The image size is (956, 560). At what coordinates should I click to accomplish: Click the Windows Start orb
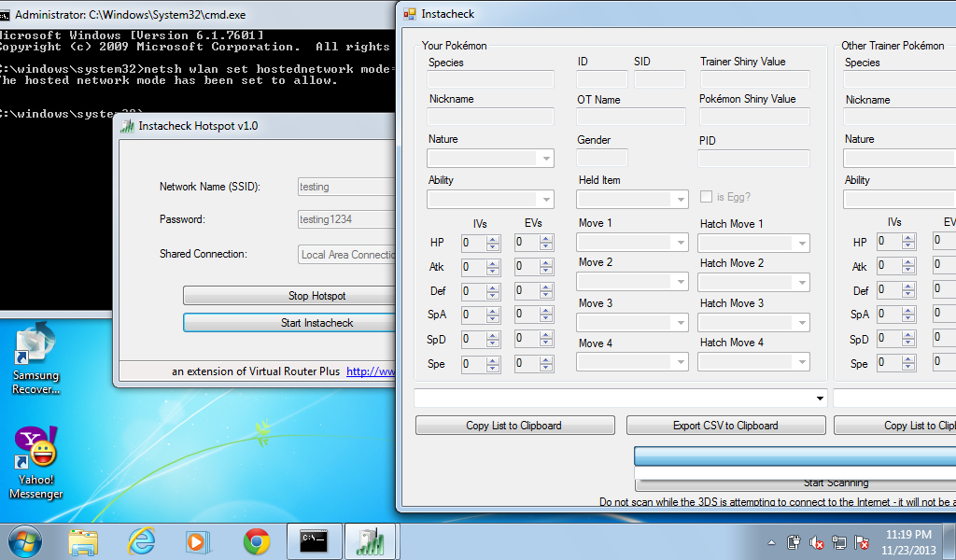click(x=25, y=540)
